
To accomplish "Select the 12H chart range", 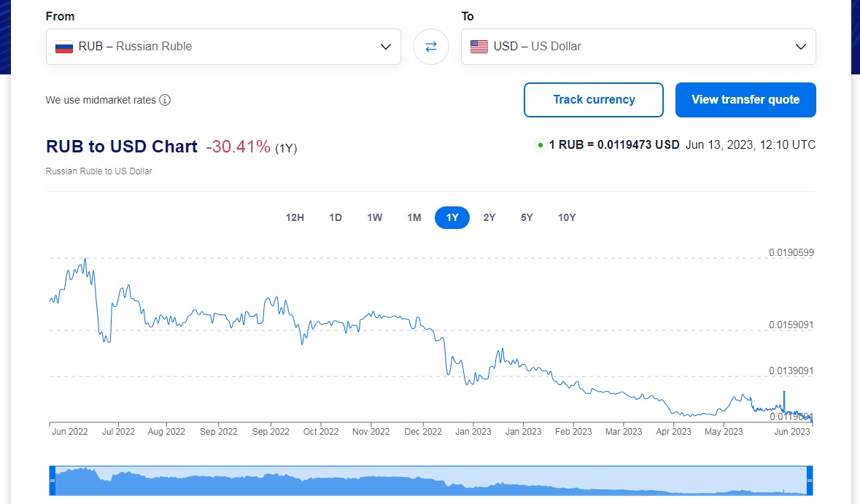I will coord(295,218).
